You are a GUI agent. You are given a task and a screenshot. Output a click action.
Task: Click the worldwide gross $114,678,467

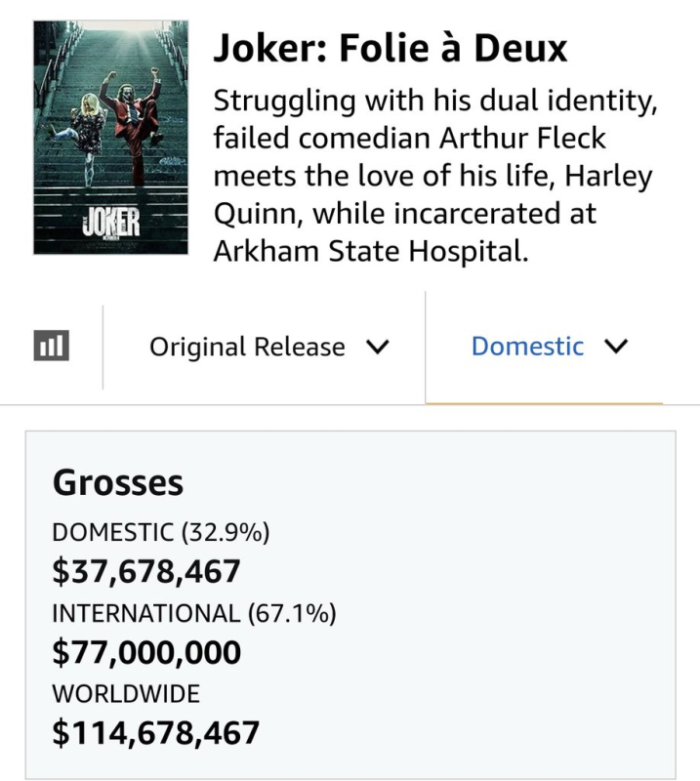155,732
